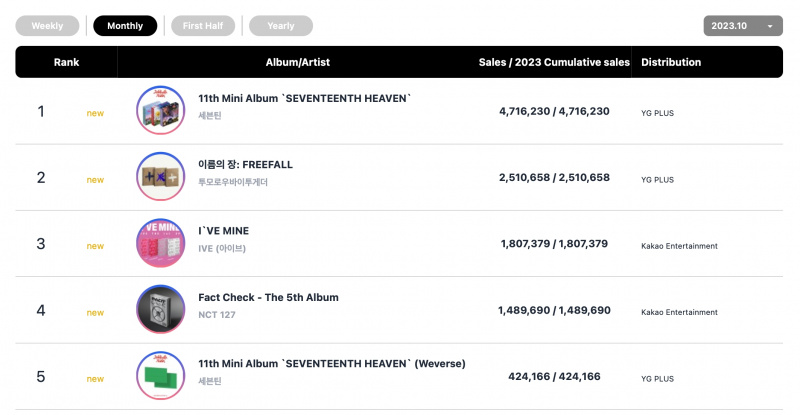Open Fact Check - The 5th Album link
Image resolution: width=800 pixels, height=415 pixels.
click(x=268, y=297)
